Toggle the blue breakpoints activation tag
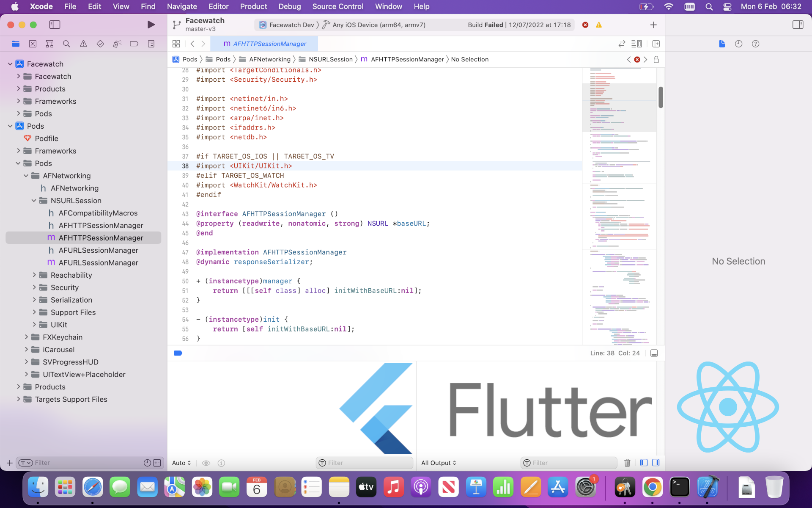Screen dimensions: 812x508 click(x=178, y=353)
